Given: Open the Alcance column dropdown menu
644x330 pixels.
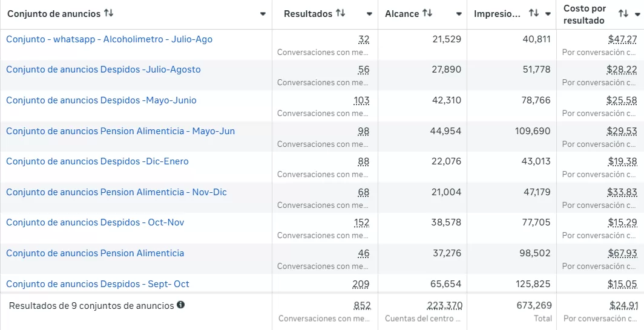Looking at the screenshot, I should click(x=459, y=14).
